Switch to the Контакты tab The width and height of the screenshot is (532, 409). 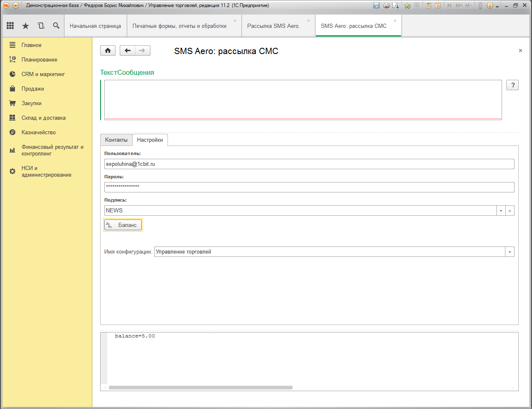tap(116, 140)
